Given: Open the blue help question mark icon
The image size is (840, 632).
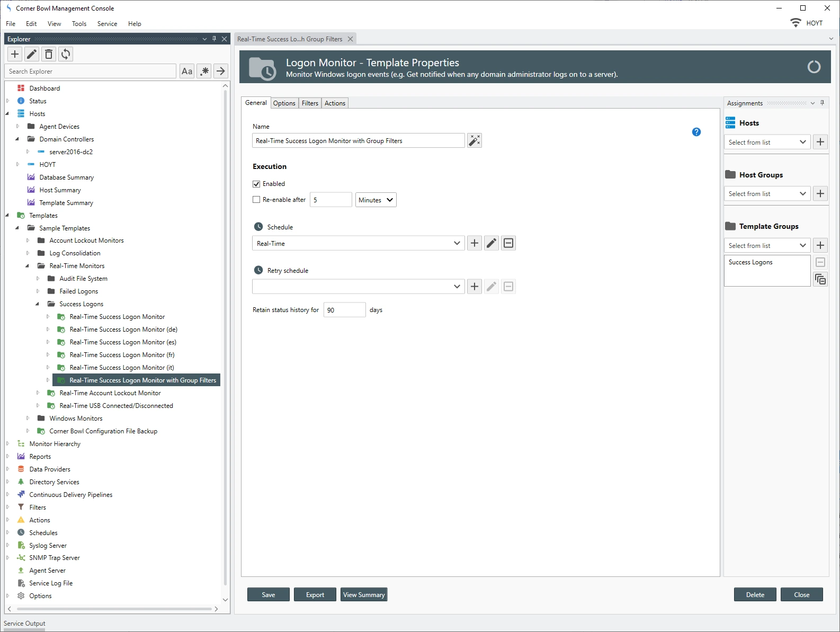Looking at the screenshot, I should click(696, 132).
